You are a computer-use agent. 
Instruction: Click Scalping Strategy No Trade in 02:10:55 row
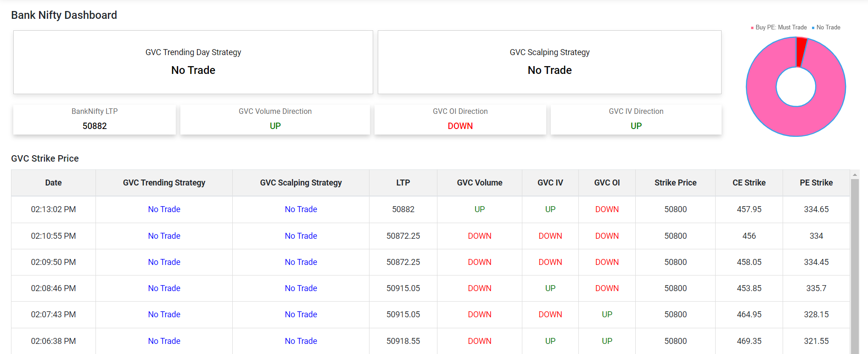click(x=301, y=236)
